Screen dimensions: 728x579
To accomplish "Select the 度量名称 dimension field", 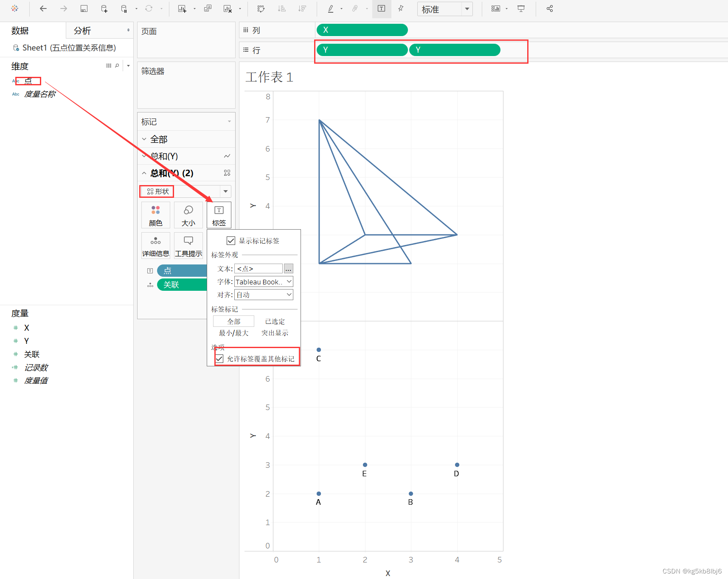I will [x=39, y=94].
